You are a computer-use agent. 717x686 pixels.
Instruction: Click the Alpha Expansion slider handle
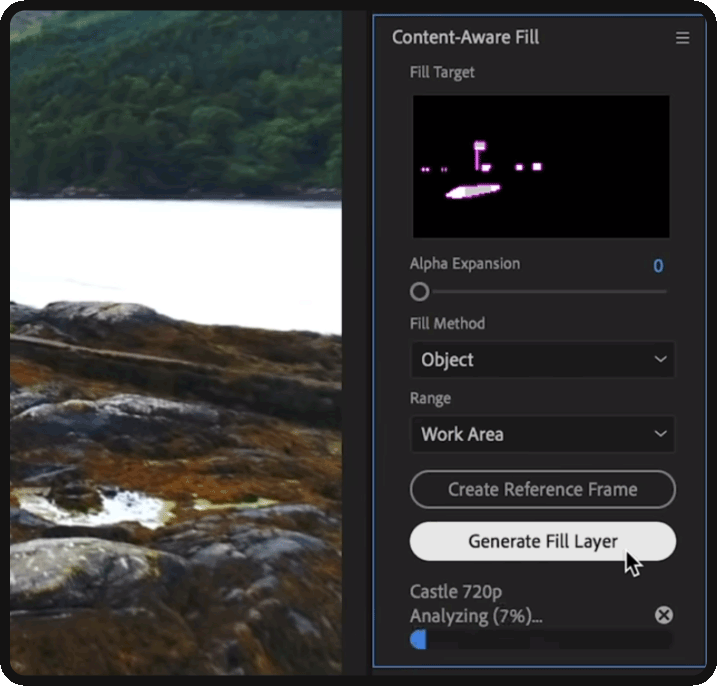pos(420,292)
